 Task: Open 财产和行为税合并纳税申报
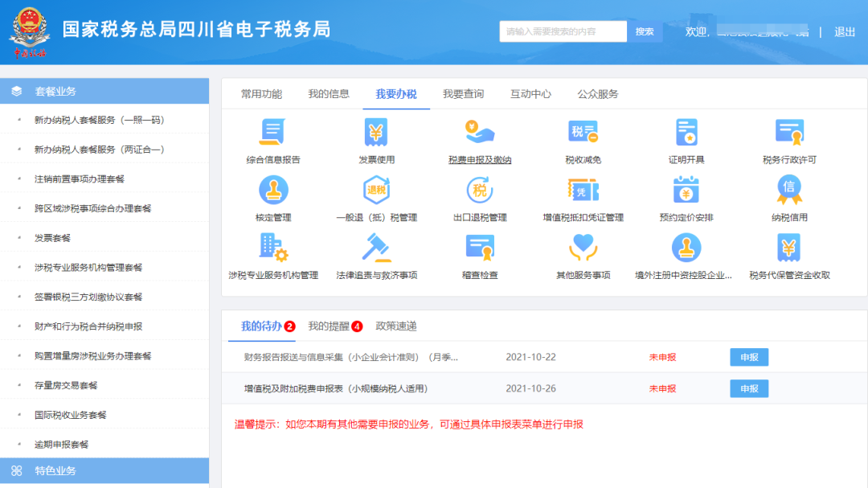(x=88, y=326)
